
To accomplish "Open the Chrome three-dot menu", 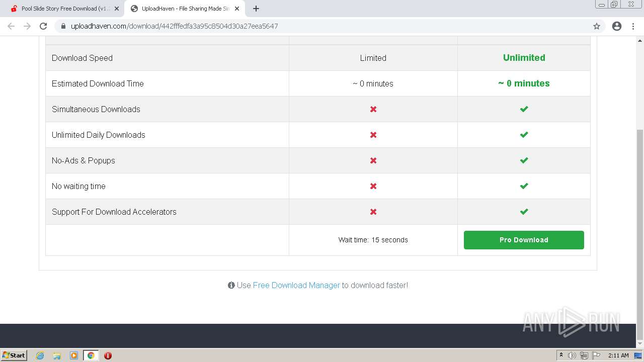I will point(633,26).
